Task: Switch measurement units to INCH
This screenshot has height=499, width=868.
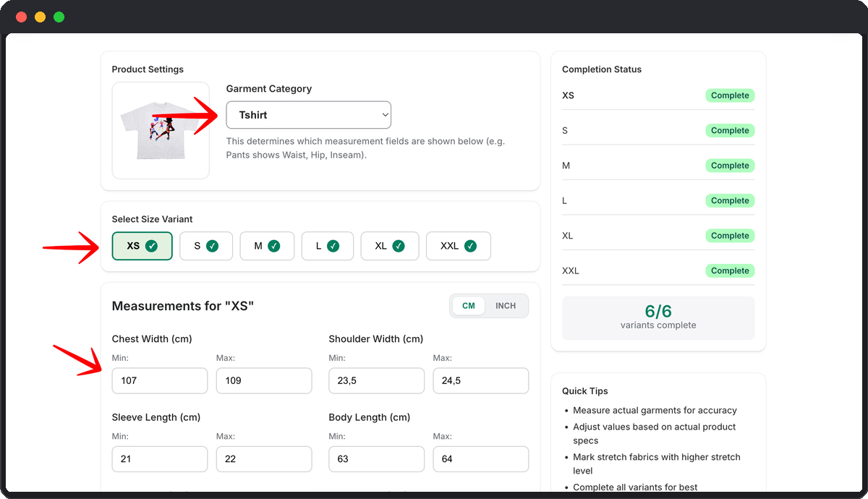Action: click(x=506, y=306)
